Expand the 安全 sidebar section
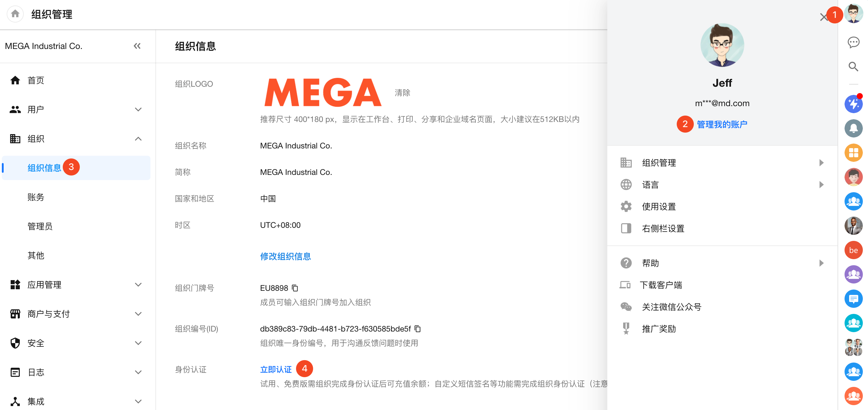 tap(138, 343)
